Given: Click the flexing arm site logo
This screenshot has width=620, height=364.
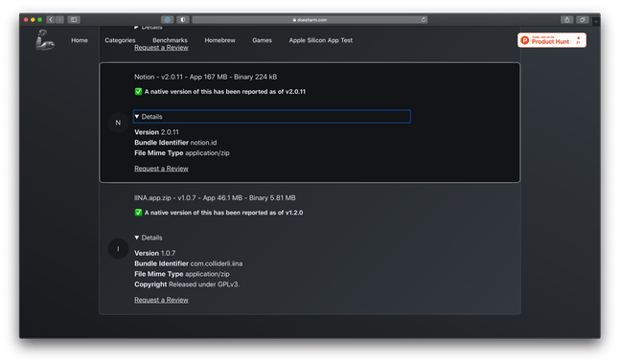Looking at the screenshot, I should [x=45, y=40].
